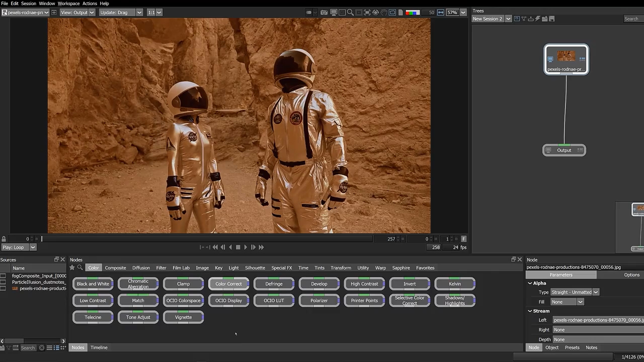This screenshot has width=644, height=362.
Task: Collapse the Stream section in Parameters
Action: 530,311
